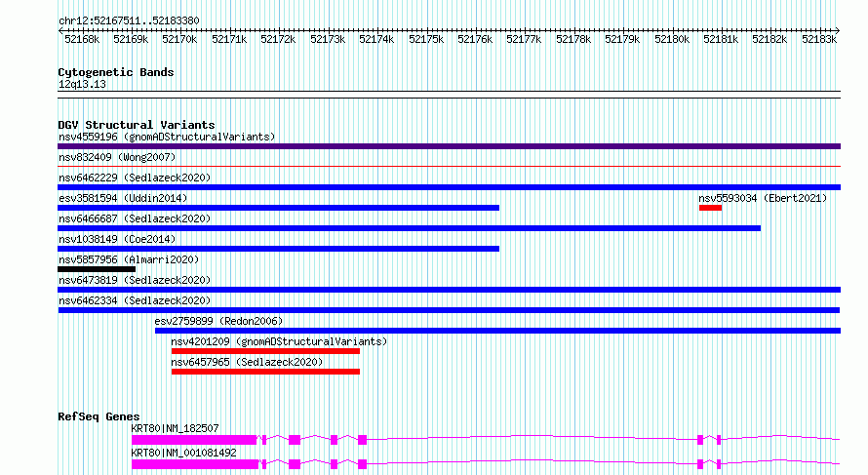868x475 pixels.
Task: Click the 52175k ruler tick label
Action: [x=426, y=39]
